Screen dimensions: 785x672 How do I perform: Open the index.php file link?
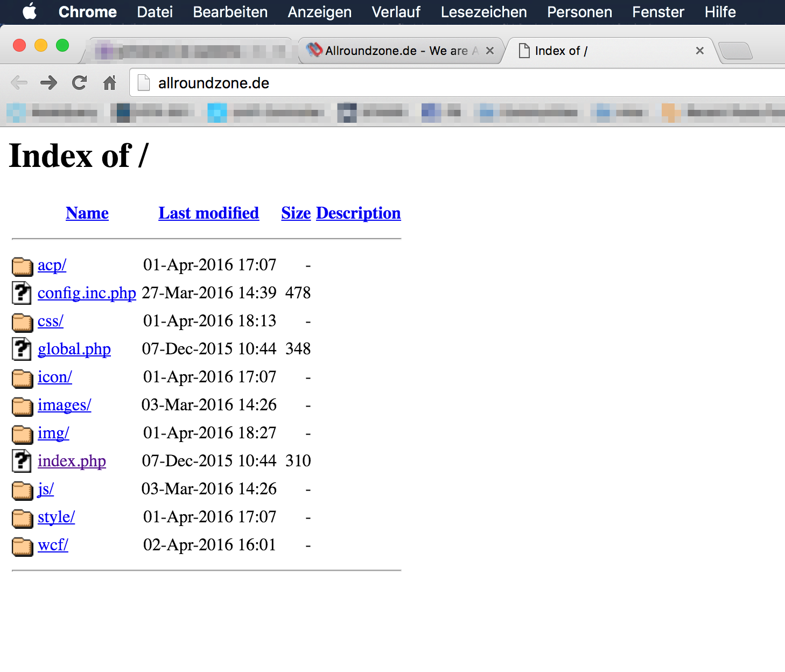(72, 461)
